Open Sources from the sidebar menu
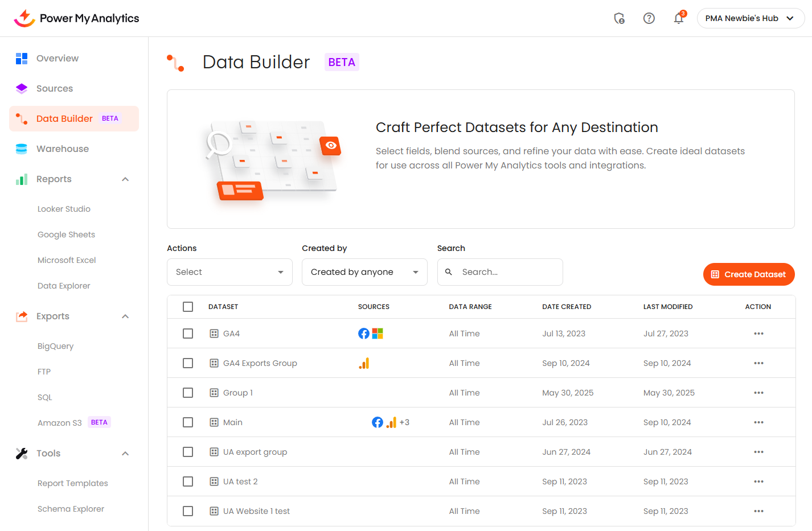This screenshot has height=531, width=812. [x=55, y=89]
